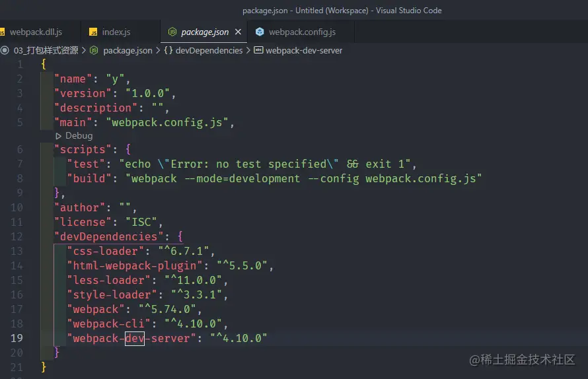The height and width of the screenshot is (379, 588).
Task: Switch to the webpack.config.js tab
Action: point(302,32)
